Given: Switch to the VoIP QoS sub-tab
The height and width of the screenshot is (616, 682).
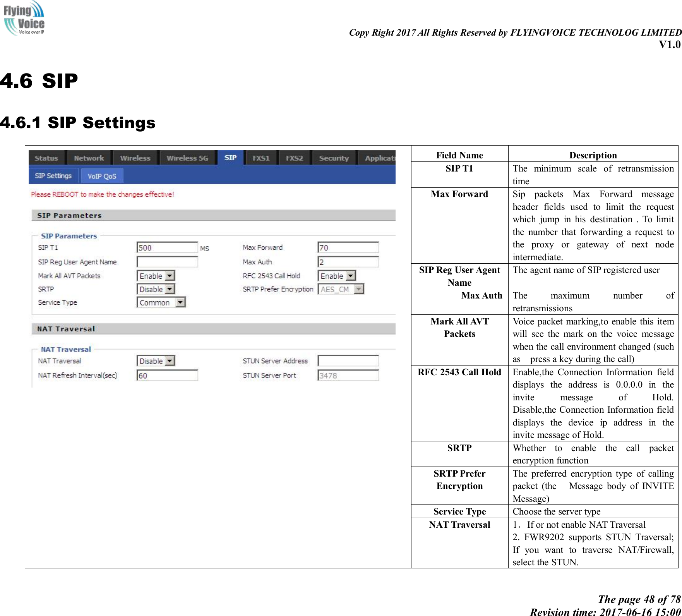Looking at the screenshot, I should click(x=102, y=175).
